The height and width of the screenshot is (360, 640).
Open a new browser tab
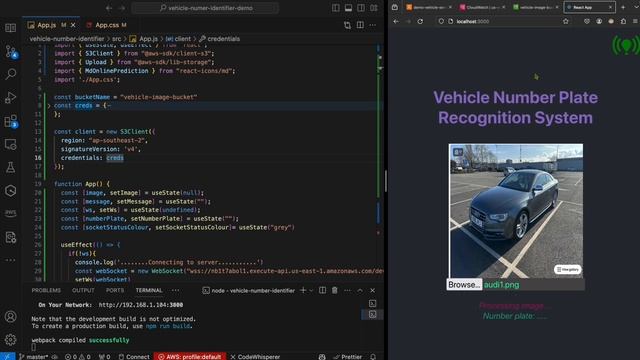pyautogui.click(x=623, y=7)
